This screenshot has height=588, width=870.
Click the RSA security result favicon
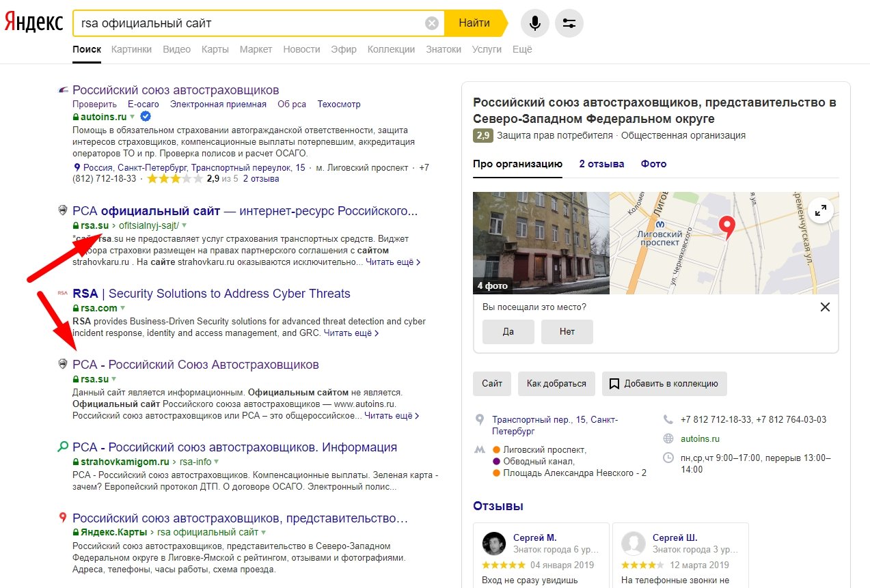(63, 294)
